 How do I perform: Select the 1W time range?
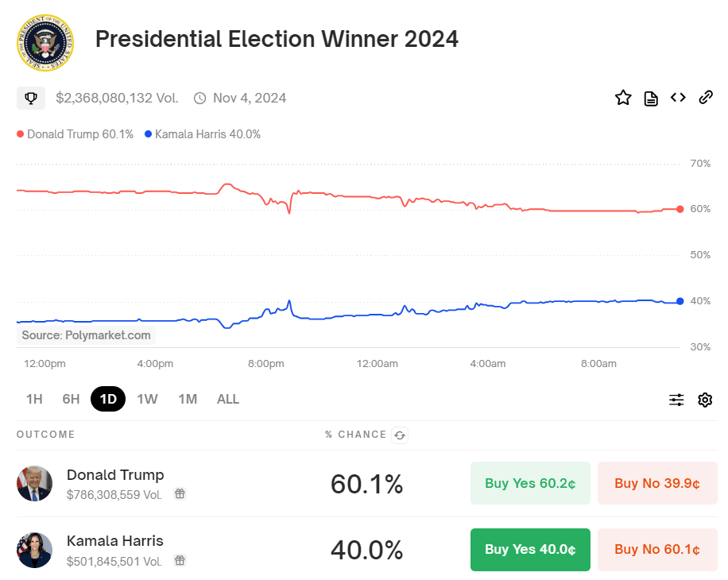(x=147, y=399)
